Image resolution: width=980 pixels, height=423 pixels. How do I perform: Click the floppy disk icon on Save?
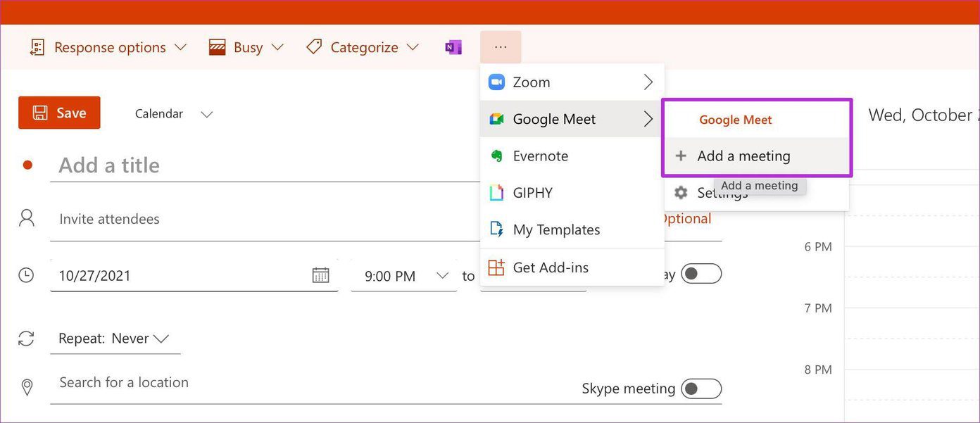point(40,113)
